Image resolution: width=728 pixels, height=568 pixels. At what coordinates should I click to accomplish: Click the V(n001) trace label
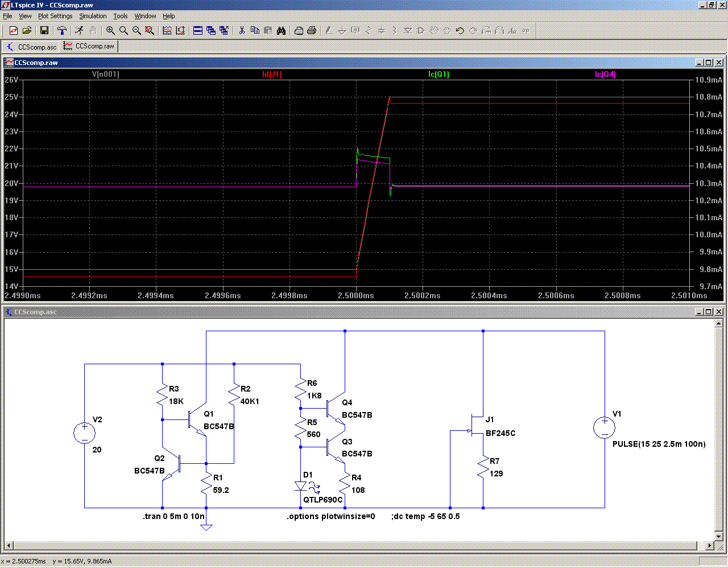click(x=106, y=74)
